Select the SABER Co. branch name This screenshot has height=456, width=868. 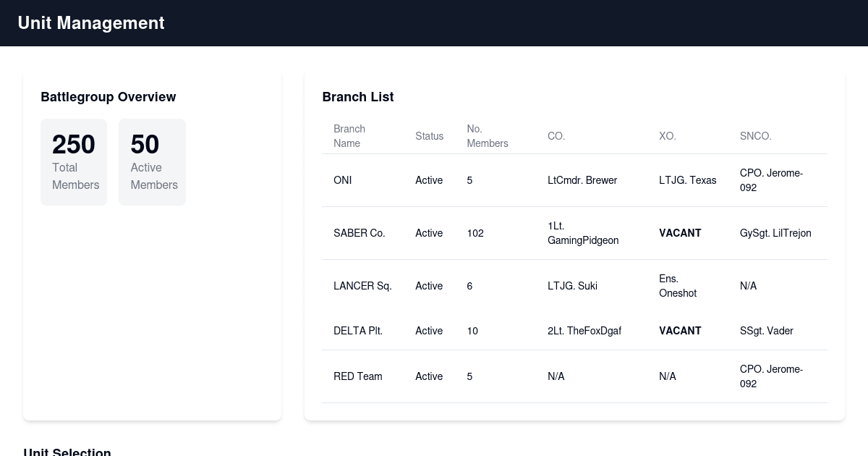click(359, 233)
